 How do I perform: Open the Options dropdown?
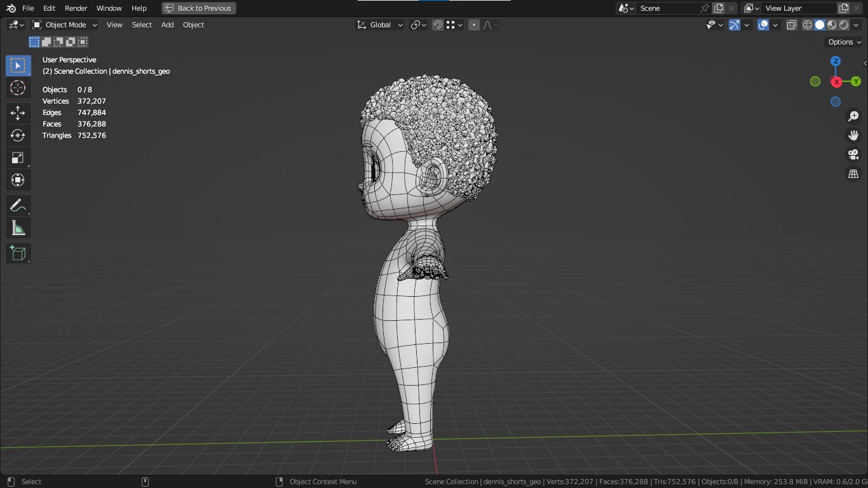[844, 42]
